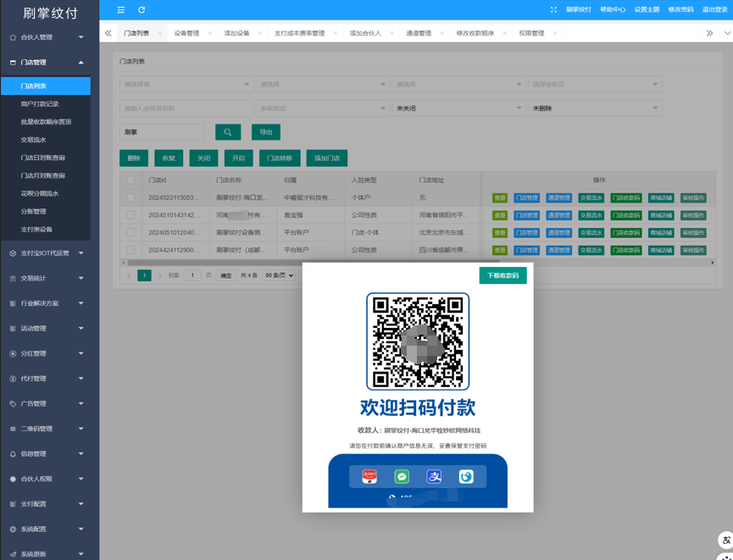Open 商户打款记录 in the sidebar menu
This screenshot has width=733, height=560.
[x=40, y=104]
